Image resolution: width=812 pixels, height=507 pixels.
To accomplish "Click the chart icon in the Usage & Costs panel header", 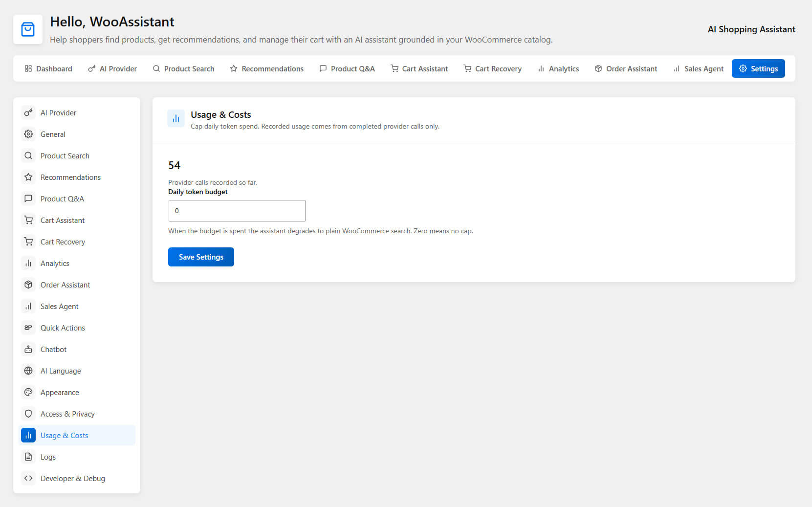I will (176, 118).
